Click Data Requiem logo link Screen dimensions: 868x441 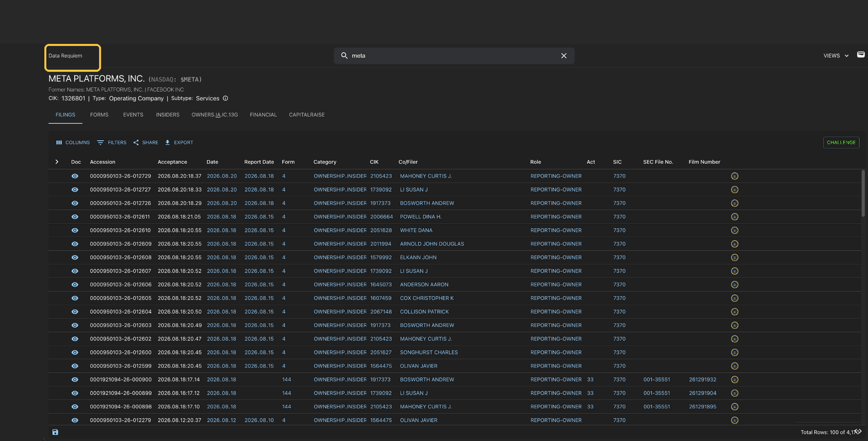pyautogui.click(x=66, y=55)
